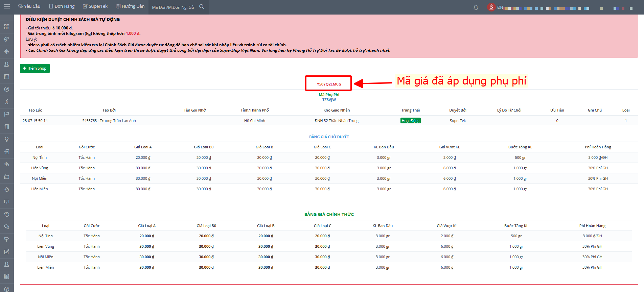Click 500 gr step in official table
644x292 pixels.
point(516,236)
